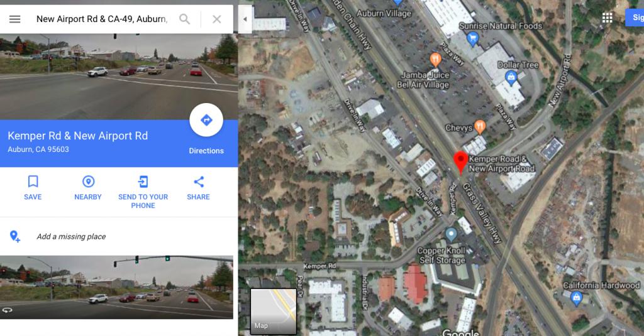
Task: Click the Sunrise Natural Foods shopping marker
Action: [x=472, y=39]
